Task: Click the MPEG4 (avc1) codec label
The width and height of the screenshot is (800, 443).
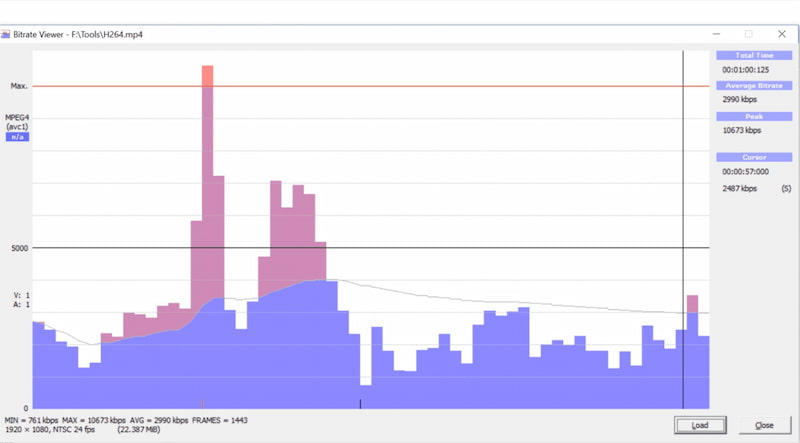Action: coord(19,122)
